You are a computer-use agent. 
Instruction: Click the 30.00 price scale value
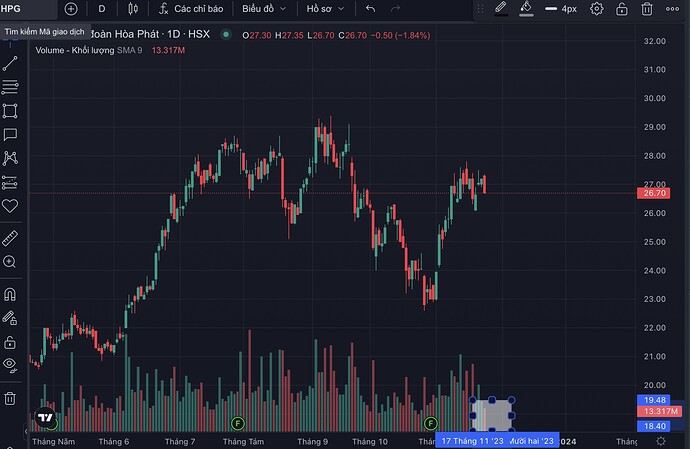[654, 98]
